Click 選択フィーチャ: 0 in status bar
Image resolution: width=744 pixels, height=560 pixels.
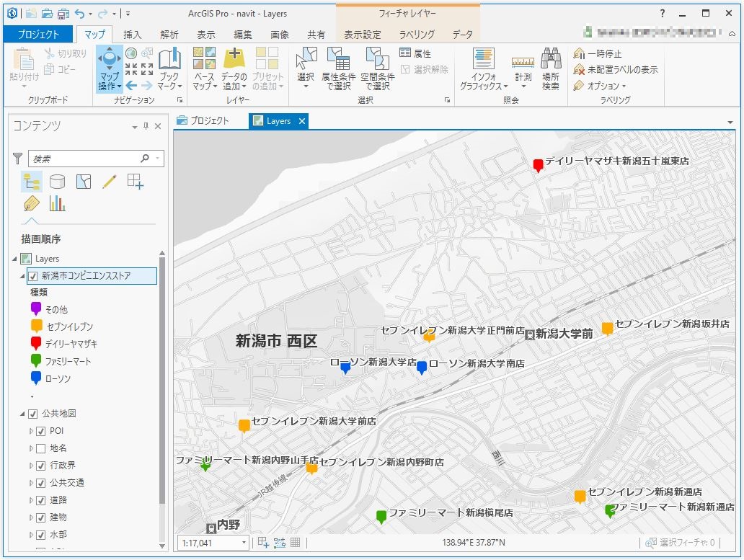(x=680, y=543)
